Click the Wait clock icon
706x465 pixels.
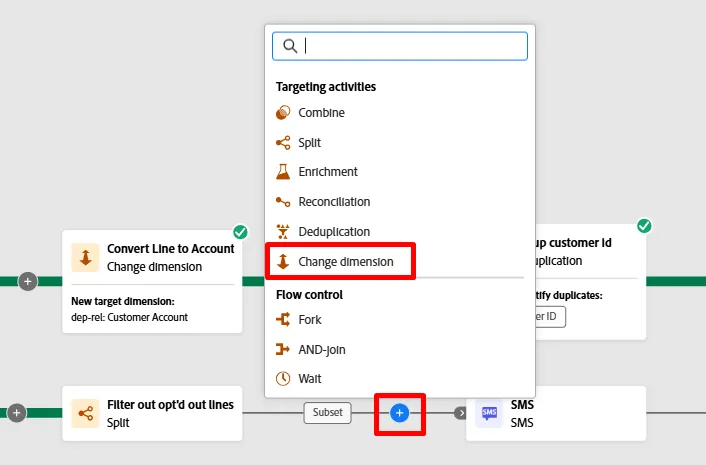click(283, 379)
